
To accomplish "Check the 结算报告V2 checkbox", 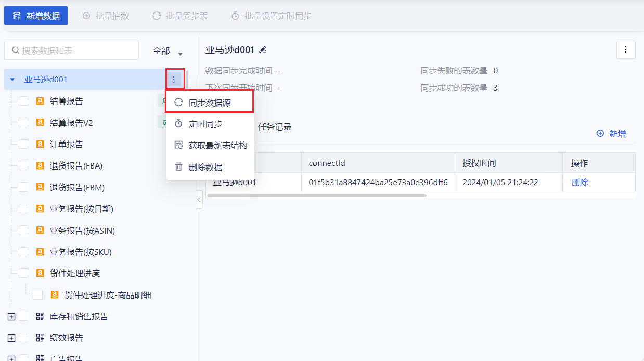I will [x=23, y=123].
